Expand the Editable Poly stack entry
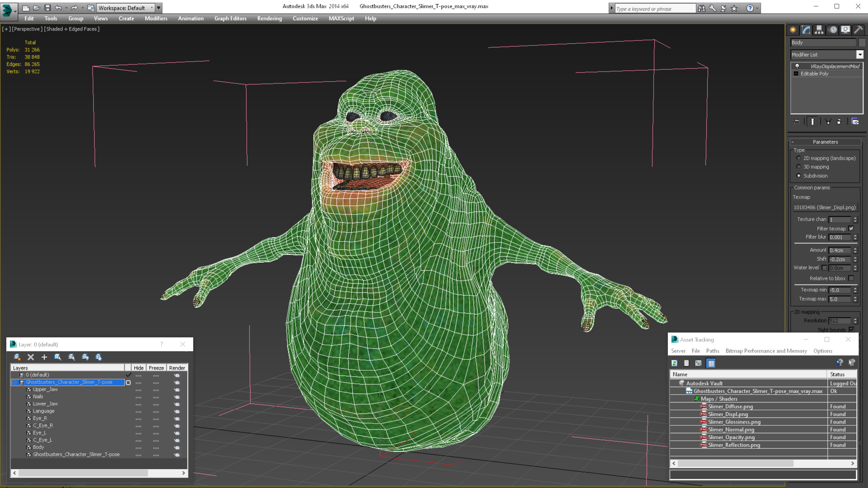This screenshot has height=488, width=868. (x=796, y=74)
